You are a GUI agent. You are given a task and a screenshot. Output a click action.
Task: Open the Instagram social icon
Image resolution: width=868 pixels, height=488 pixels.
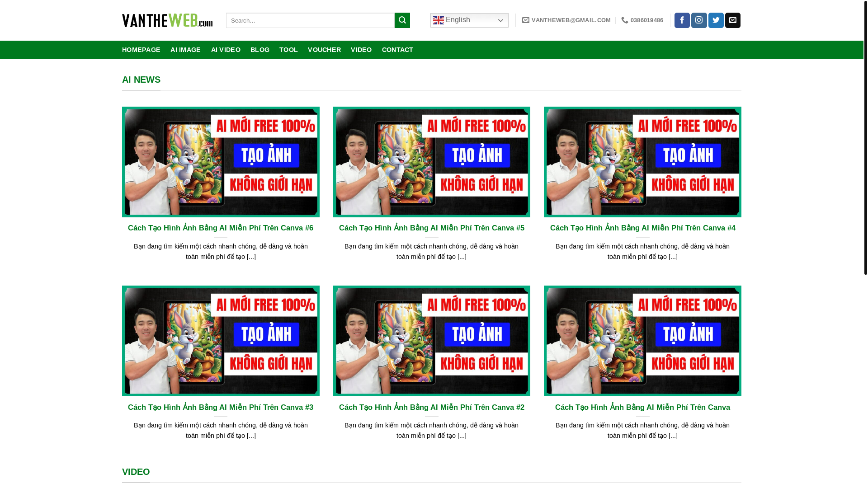pyautogui.click(x=699, y=20)
